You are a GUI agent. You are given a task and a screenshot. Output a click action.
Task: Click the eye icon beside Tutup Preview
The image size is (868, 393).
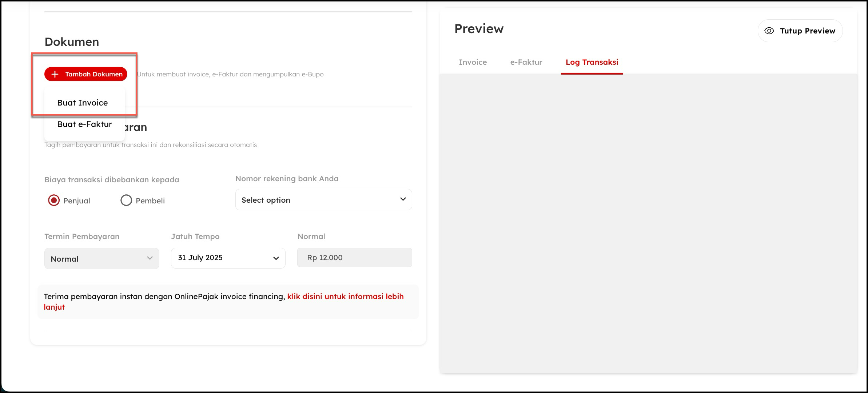point(769,31)
